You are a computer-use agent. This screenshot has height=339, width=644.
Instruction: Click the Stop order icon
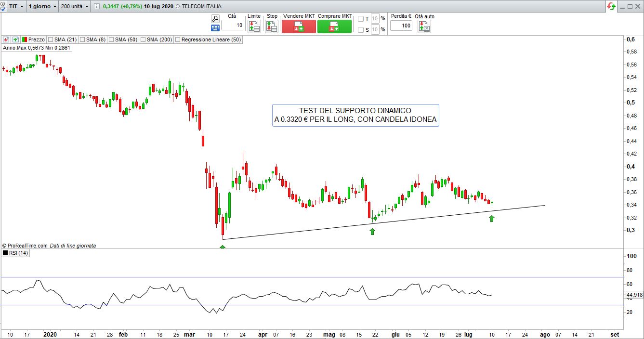[x=272, y=26]
